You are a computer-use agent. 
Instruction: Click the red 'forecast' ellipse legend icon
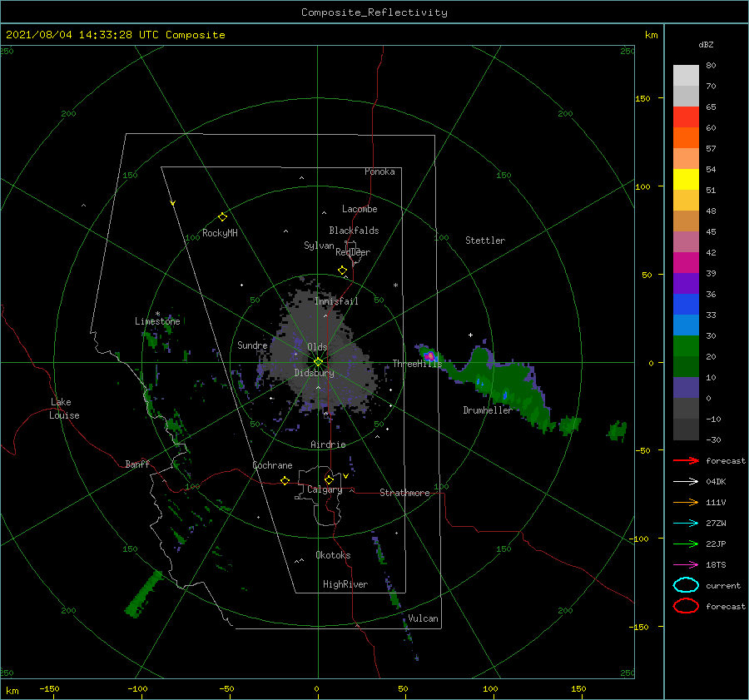click(686, 606)
